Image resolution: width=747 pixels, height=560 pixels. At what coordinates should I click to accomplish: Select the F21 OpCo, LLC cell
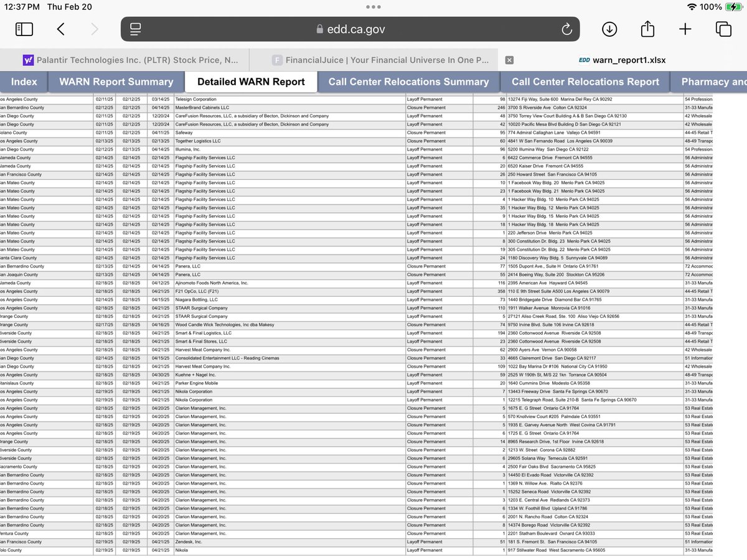coord(289,291)
